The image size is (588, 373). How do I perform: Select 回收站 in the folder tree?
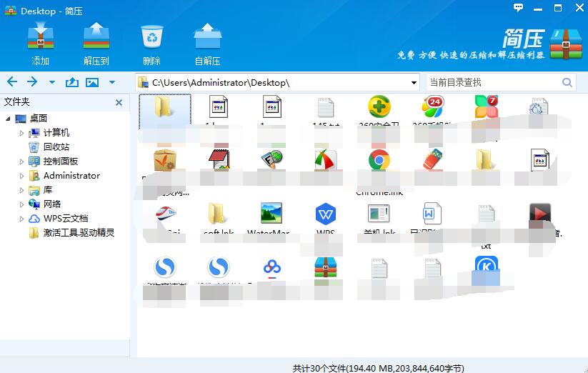click(x=56, y=147)
